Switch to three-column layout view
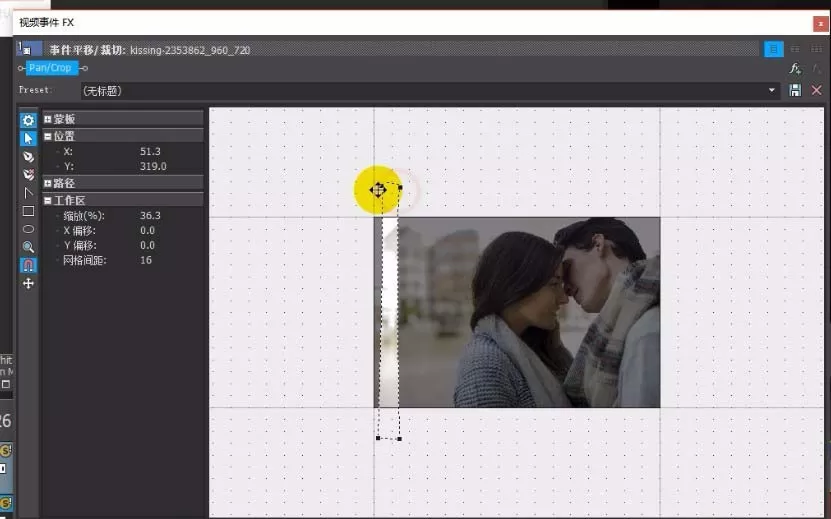Screen dimensions: 831x519 816,49
